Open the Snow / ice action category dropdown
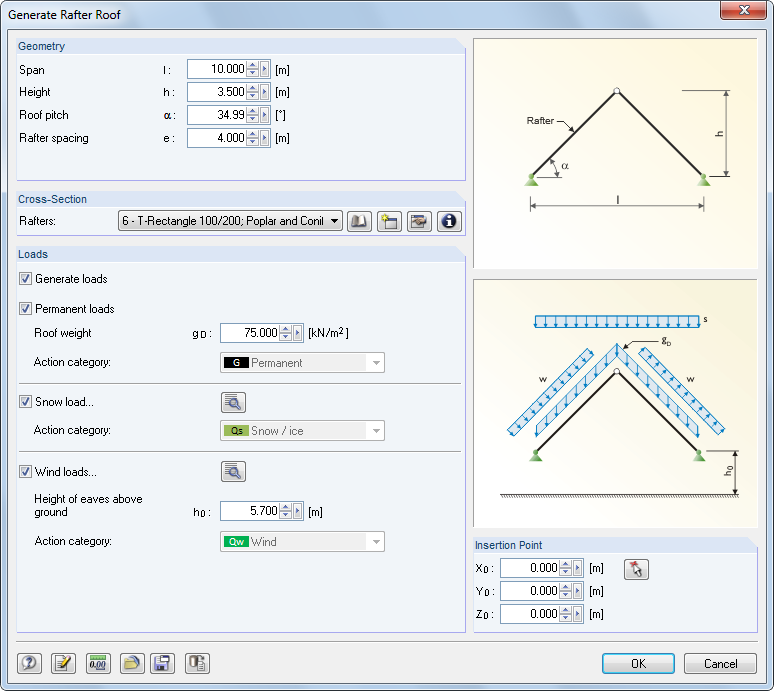The image size is (774, 691). pyautogui.click(x=302, y=431)
